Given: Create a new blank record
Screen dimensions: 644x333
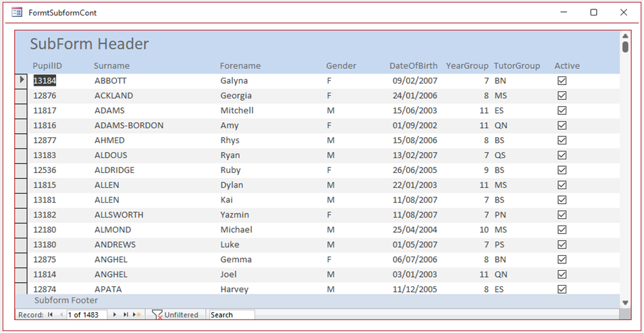Looking at the screenshot, I should point(137,315).
